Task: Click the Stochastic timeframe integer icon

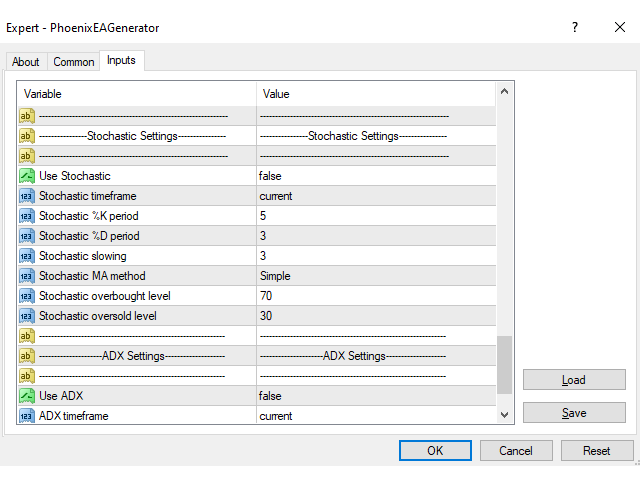Action: (x=27, y=196)
